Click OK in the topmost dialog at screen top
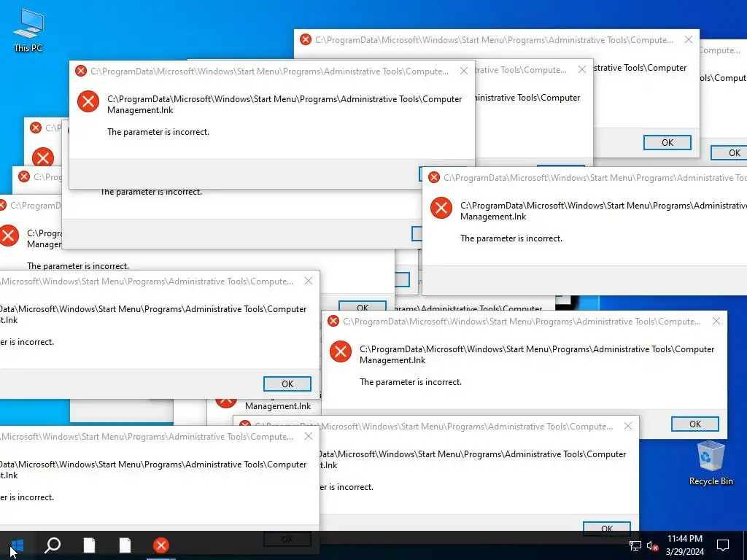747x560 pixels. [x=667, y=142]
